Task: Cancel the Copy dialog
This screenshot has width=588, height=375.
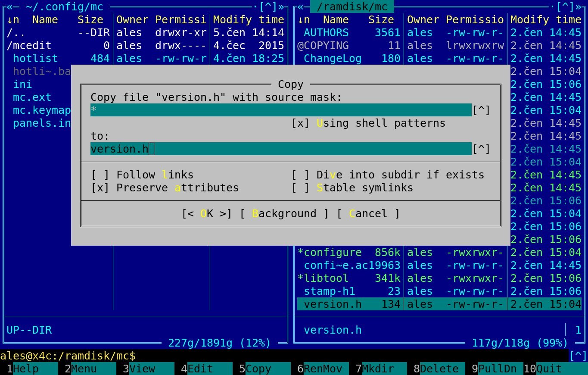Action: pyautogui.click(x=368, y=214)
